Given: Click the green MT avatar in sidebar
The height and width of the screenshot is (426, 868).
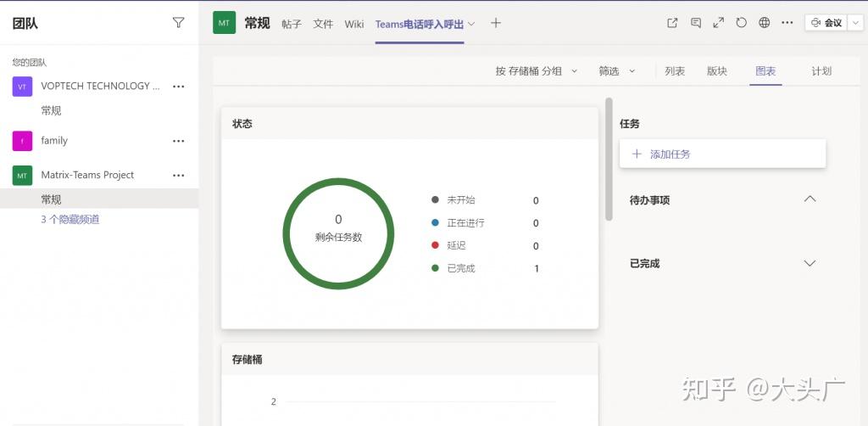Looking at the screenshot, I should pyautogui.click(x=22, y=175).
